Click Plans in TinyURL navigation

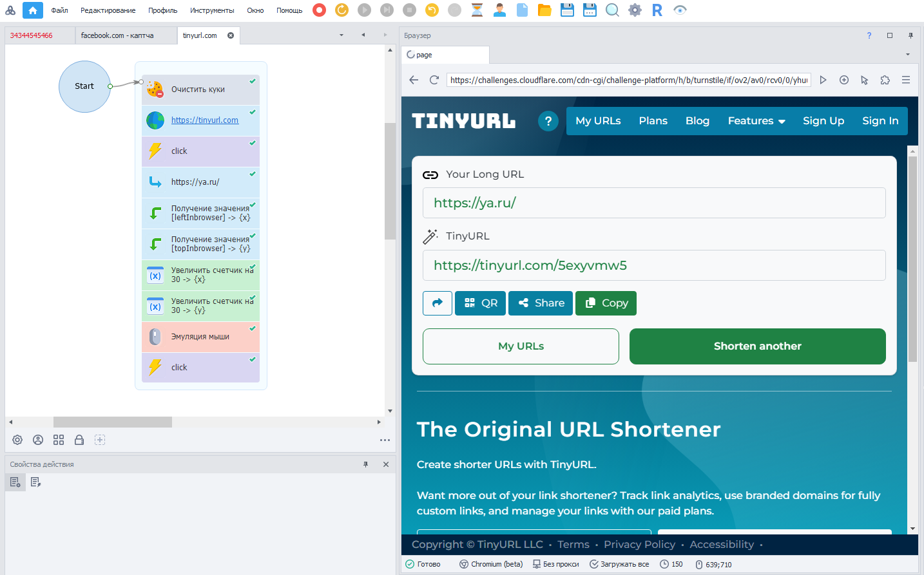click(653, 121)
